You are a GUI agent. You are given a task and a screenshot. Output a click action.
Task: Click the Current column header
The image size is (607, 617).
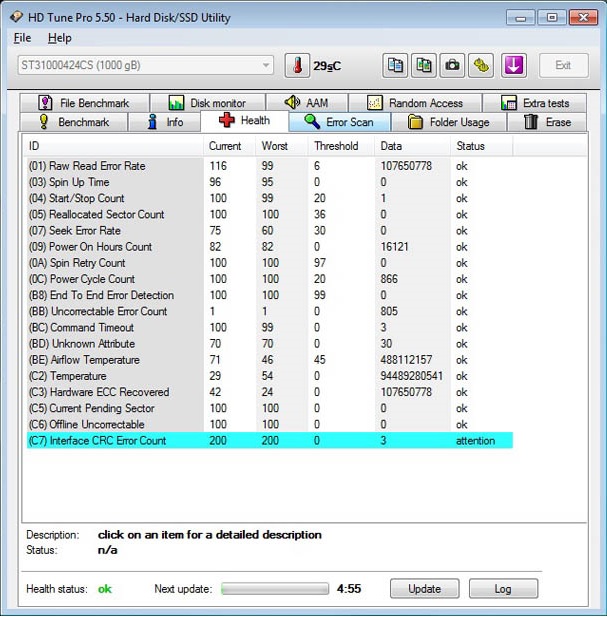click(x=230, y=146)
